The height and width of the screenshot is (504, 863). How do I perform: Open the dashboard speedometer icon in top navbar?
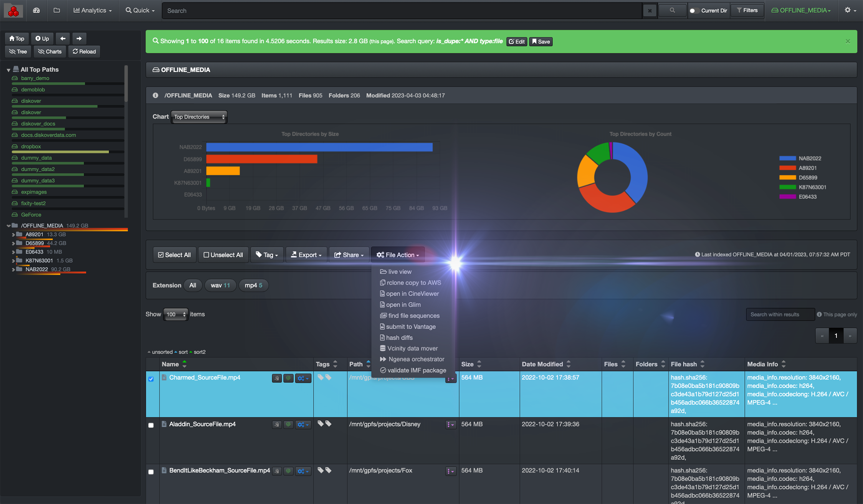tap(36, 10)
